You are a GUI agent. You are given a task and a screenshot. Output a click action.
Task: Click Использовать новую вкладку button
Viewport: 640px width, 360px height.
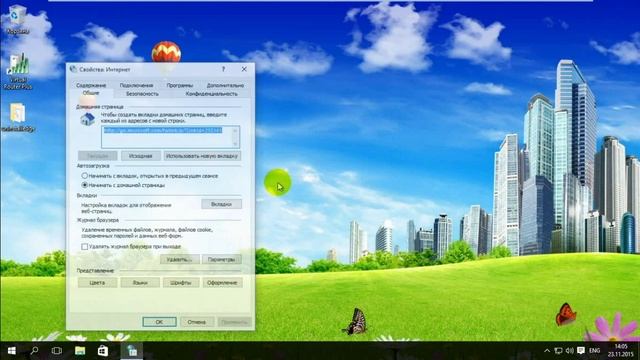[202, 156]
